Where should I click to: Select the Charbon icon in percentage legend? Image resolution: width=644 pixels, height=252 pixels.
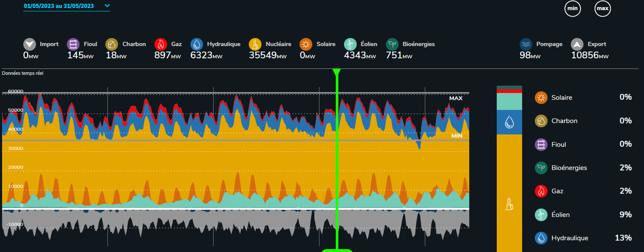[x=541, y=121]
